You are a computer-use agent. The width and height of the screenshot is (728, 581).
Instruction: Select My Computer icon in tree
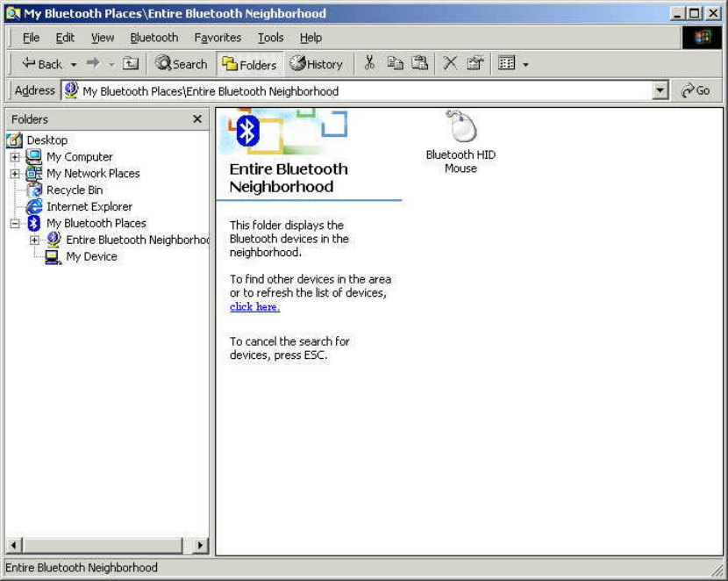coord(34,156)
